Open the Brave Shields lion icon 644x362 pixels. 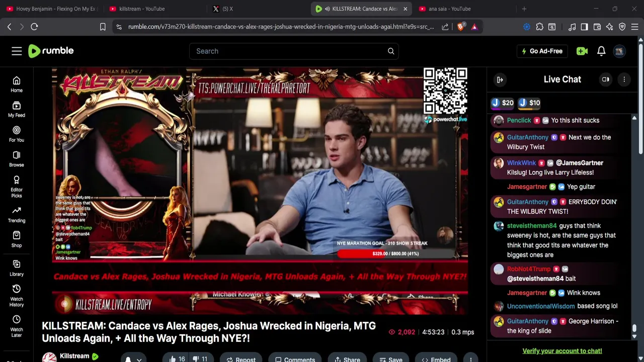460,27
